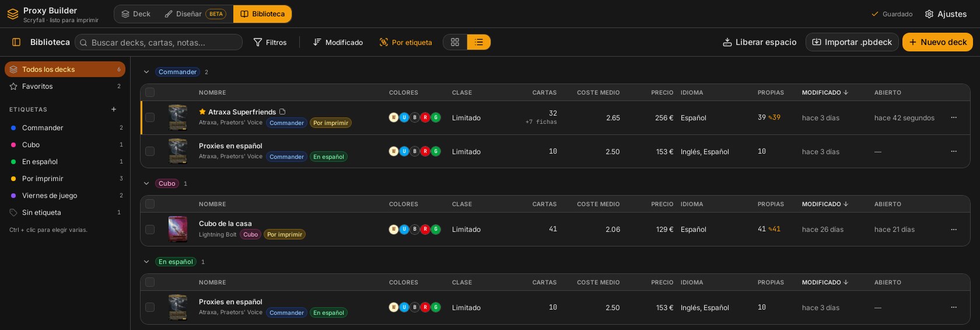This screenshot has width=980, height=330.
Task: Open the three-dot menu for Atraxa Superfriends
Action: pyautogui.click(x=954, y=117)
